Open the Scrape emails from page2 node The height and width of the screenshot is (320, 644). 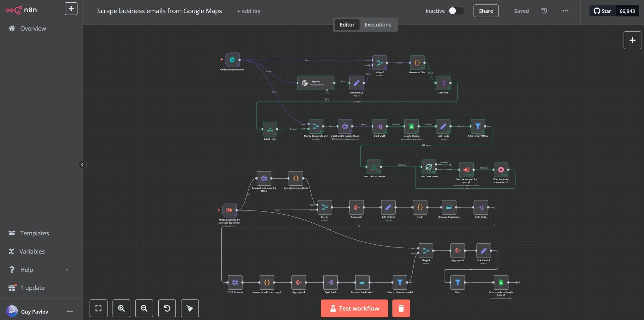pos(267,282)
